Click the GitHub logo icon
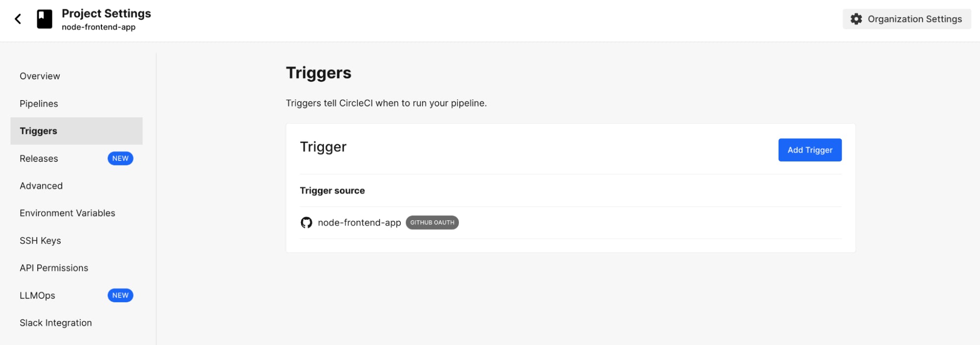This screenshot has width=980, height=345. click(306, 223)
